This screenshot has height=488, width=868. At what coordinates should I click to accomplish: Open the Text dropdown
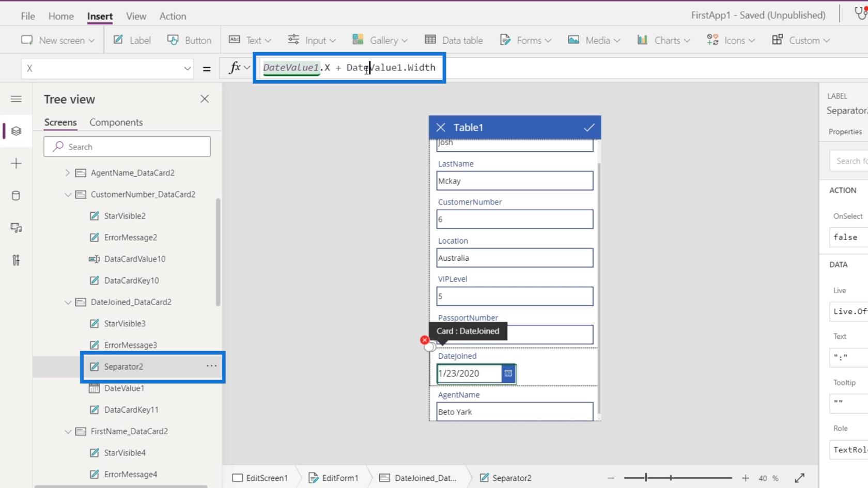click(x=250, y=40)
